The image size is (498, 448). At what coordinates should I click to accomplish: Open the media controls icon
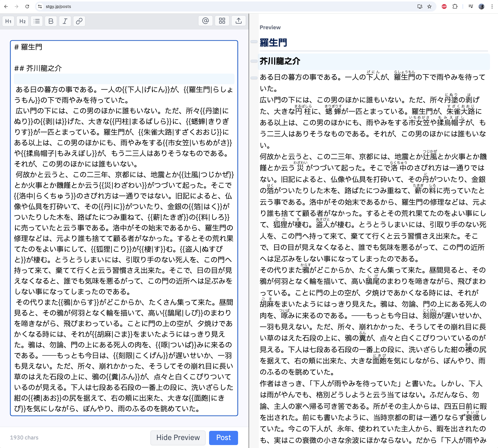(471, 7)
